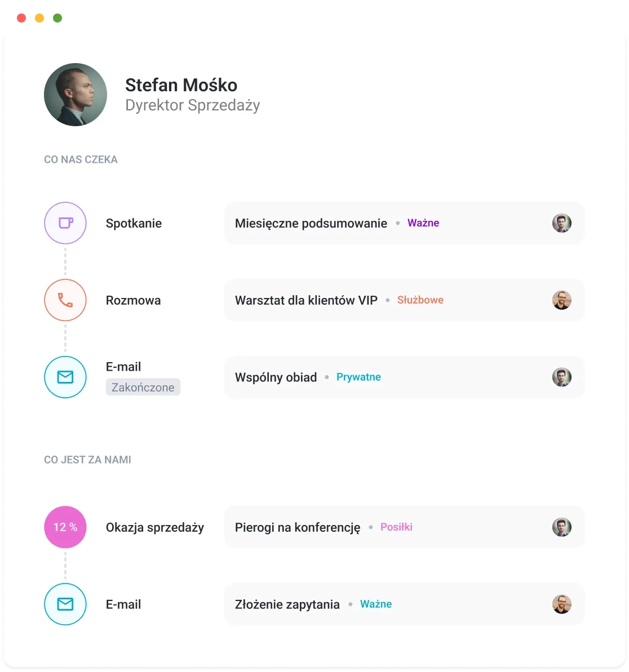Select the Spotkanie activity label
Screen dimensions: 629x672
134,223
